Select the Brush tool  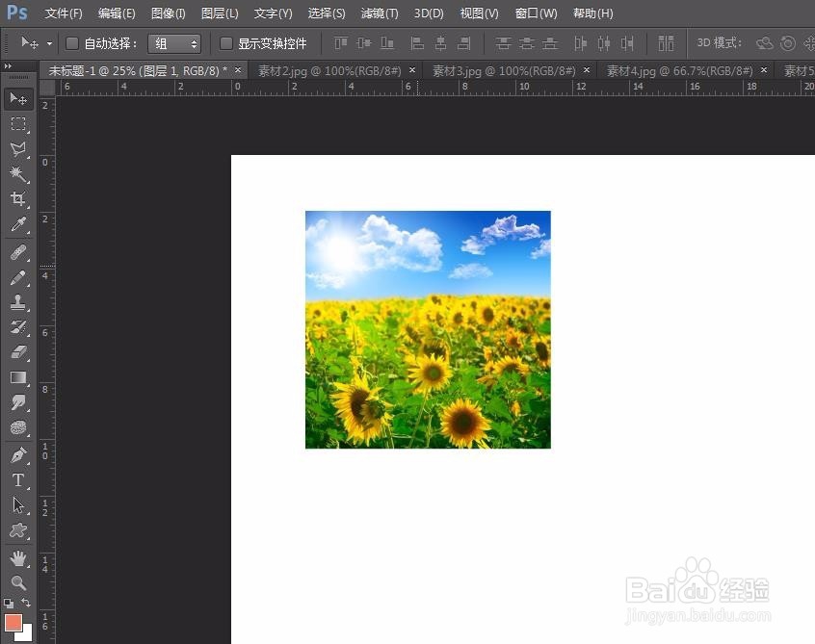tap(18, 278)
